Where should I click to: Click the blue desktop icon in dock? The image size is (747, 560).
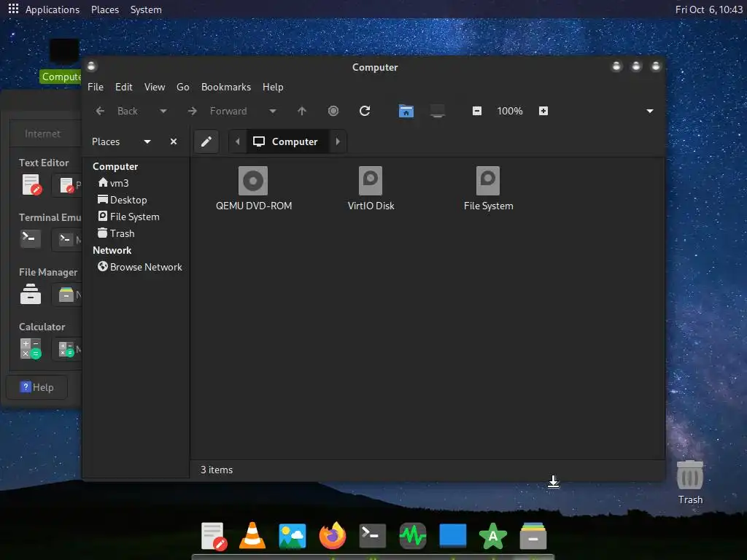coord(452,535)
